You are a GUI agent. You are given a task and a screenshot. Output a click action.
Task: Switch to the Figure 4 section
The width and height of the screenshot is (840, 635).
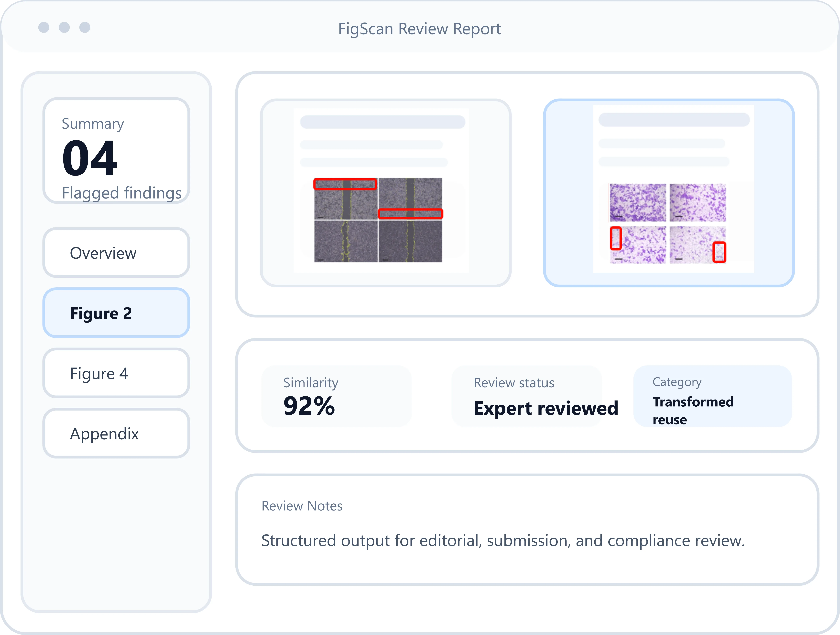(116, 373)
